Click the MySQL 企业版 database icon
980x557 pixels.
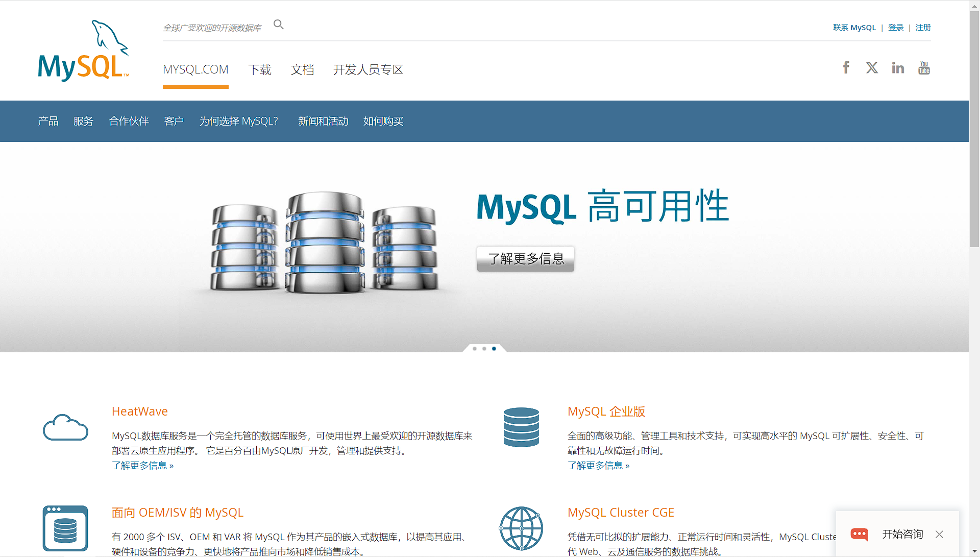[x=521, y=427]
